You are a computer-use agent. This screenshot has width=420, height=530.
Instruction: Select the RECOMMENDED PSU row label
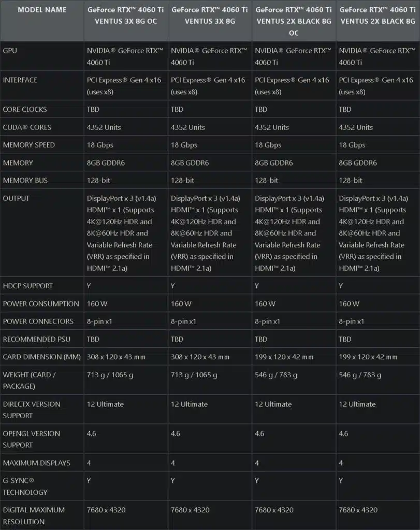[x=36, y=340]
